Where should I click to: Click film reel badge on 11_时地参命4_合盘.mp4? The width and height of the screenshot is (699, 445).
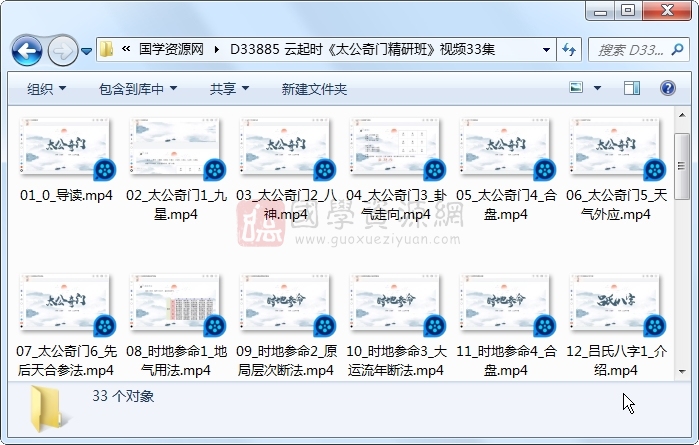point(545,326)
